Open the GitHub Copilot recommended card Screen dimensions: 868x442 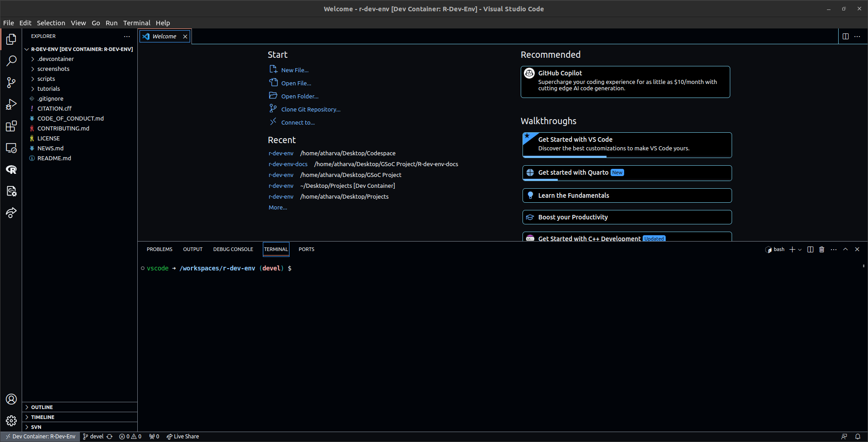[625, 82]
